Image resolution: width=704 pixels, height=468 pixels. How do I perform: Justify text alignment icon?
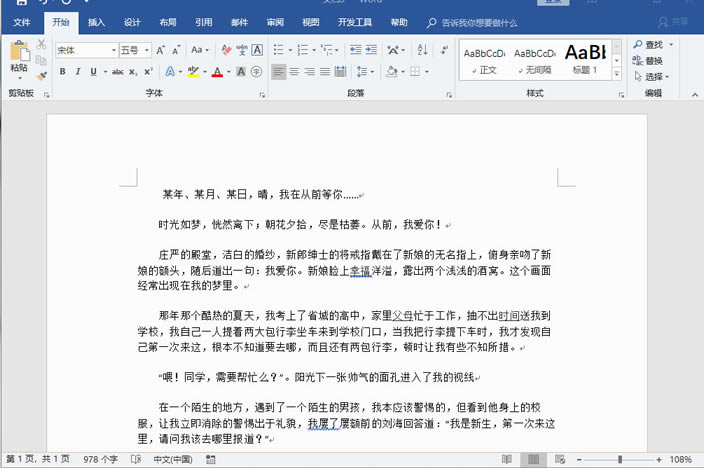(x=325, y=71)
